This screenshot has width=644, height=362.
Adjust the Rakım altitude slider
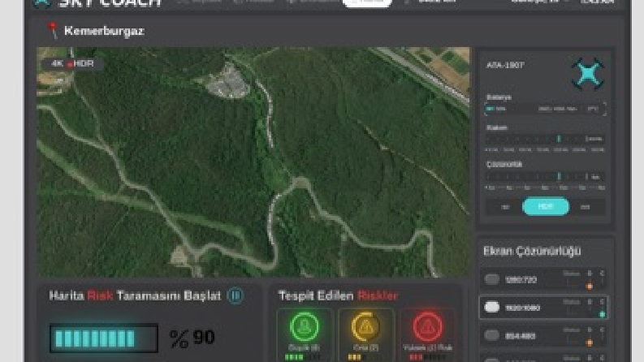tap(545, 139)
